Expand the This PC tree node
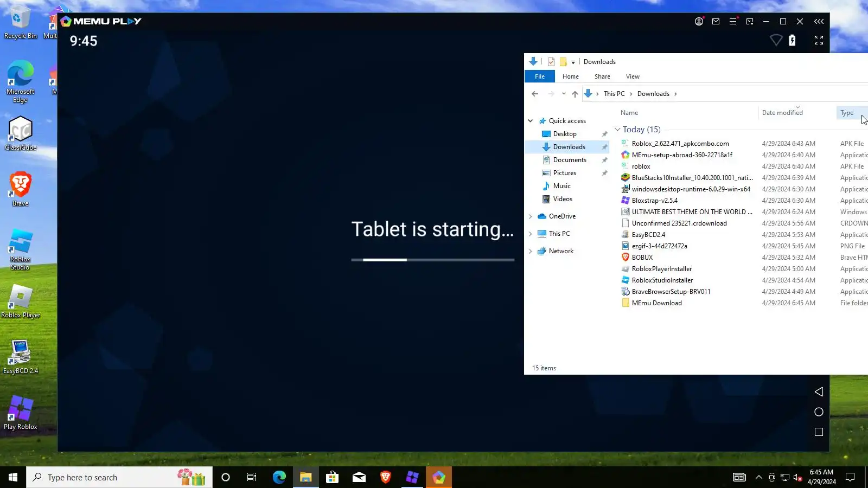The width and height of the screenshot is (868, 488). click(531, 234)
